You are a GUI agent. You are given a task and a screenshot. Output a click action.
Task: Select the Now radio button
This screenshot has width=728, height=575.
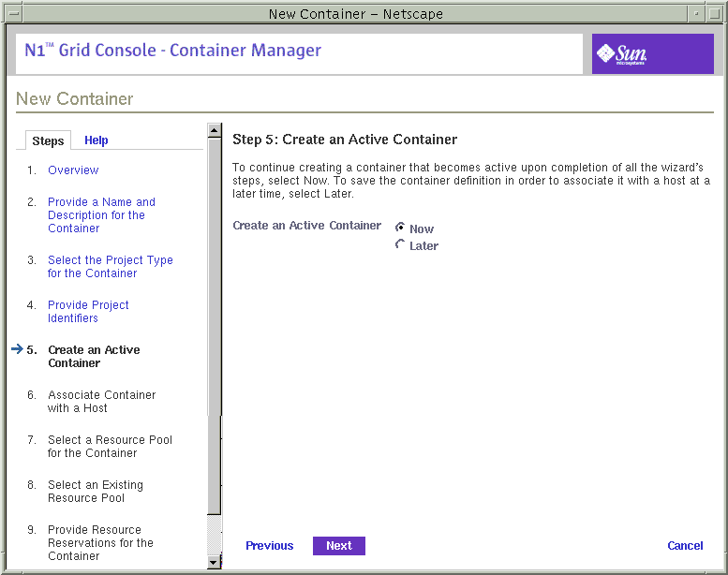400,228
